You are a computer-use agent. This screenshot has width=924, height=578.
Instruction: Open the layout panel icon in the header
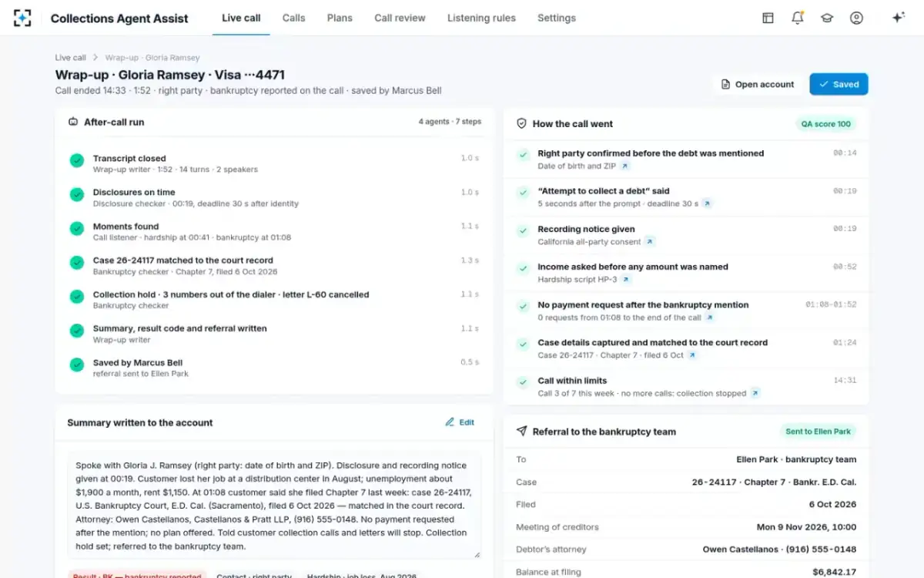click(768, 18)
